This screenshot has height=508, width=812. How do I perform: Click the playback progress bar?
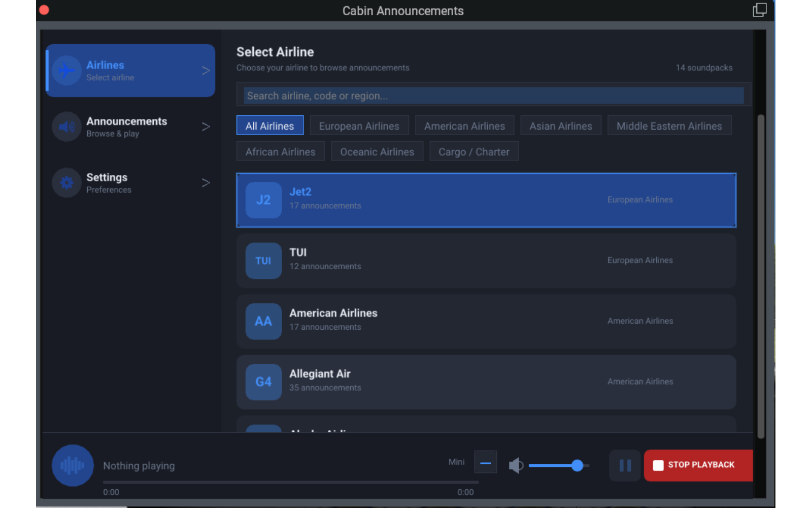291,482
